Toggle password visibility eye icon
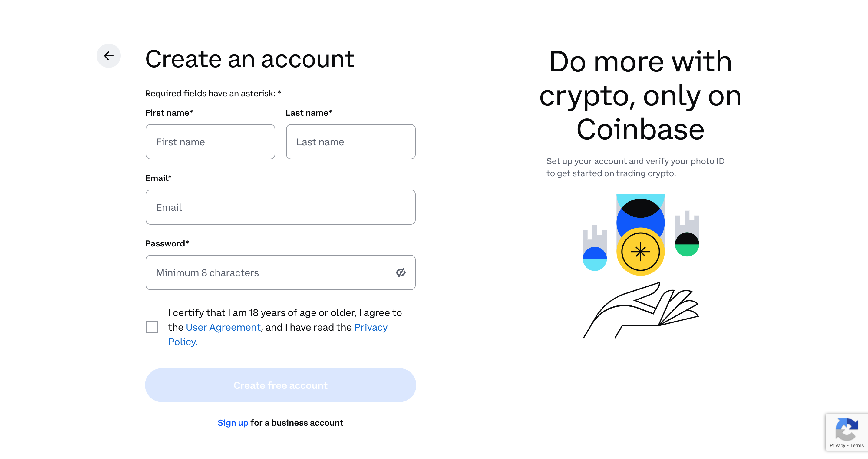868x459 pixels. click(x=400, y=272)
